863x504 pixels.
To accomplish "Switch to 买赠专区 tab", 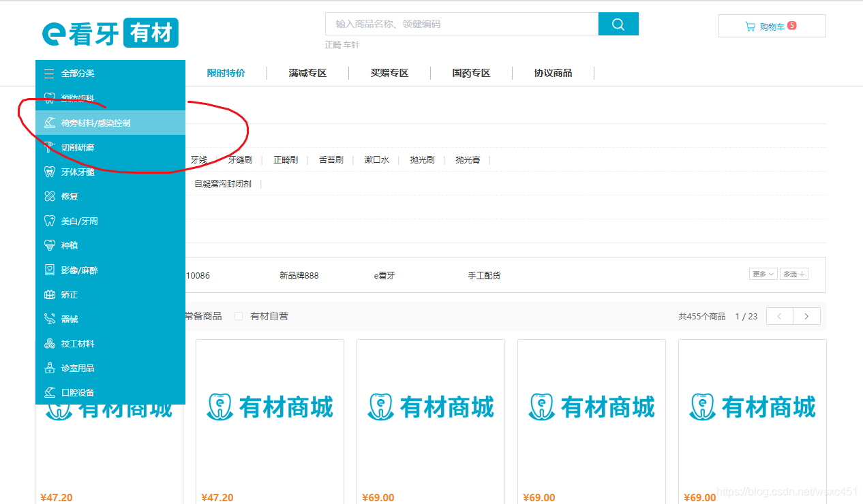I will click(389, 73).
